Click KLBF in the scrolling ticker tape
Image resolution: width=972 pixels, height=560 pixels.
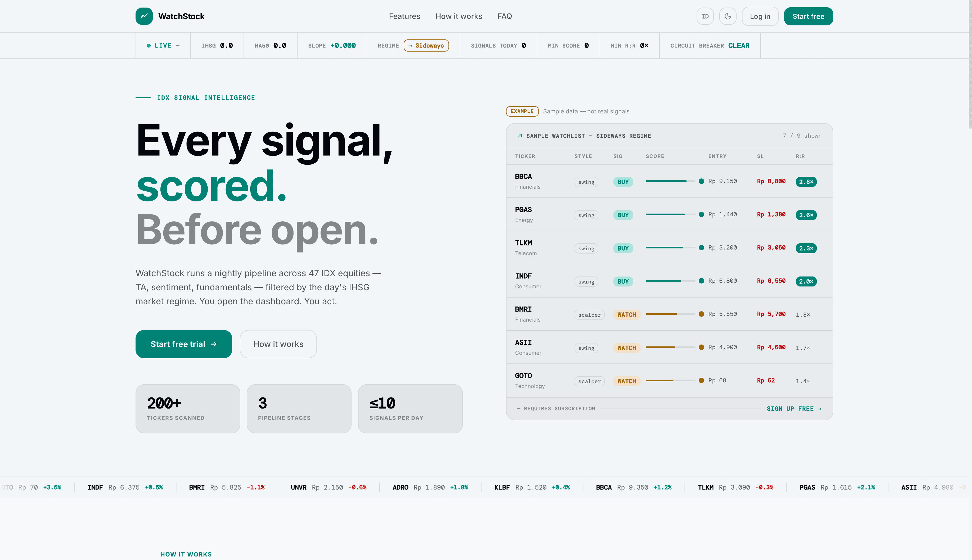[502, 487]
